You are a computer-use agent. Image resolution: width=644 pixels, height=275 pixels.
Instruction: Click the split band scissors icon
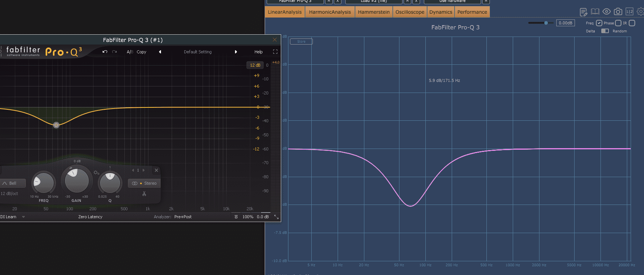144,193
